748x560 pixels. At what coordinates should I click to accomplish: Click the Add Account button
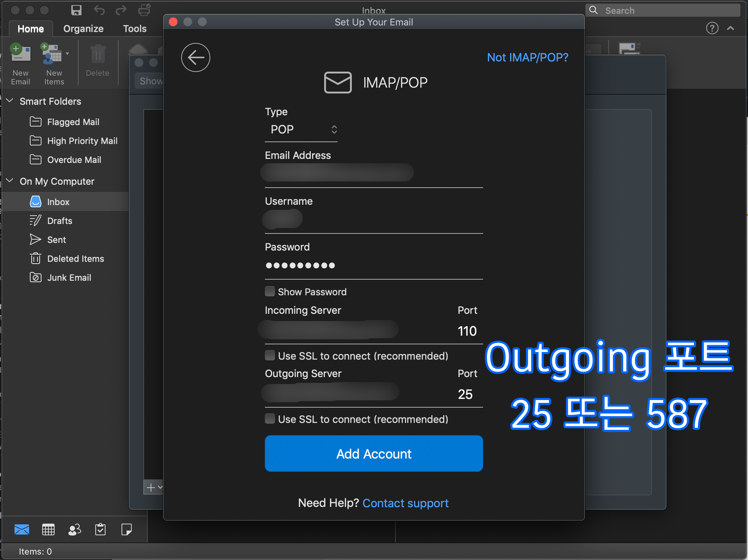(374, 453)
